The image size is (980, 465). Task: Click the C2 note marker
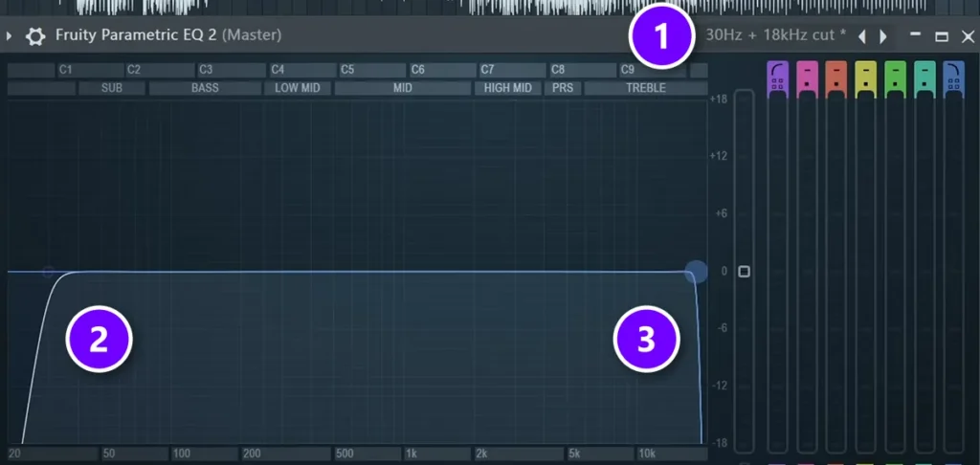(x=134, y=70)
